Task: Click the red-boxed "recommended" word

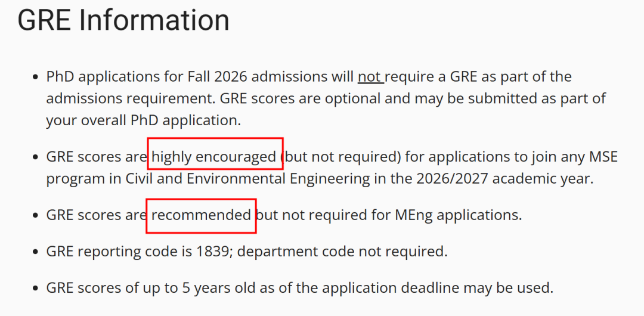Action: pyautogui.click(x=201, y=215)
